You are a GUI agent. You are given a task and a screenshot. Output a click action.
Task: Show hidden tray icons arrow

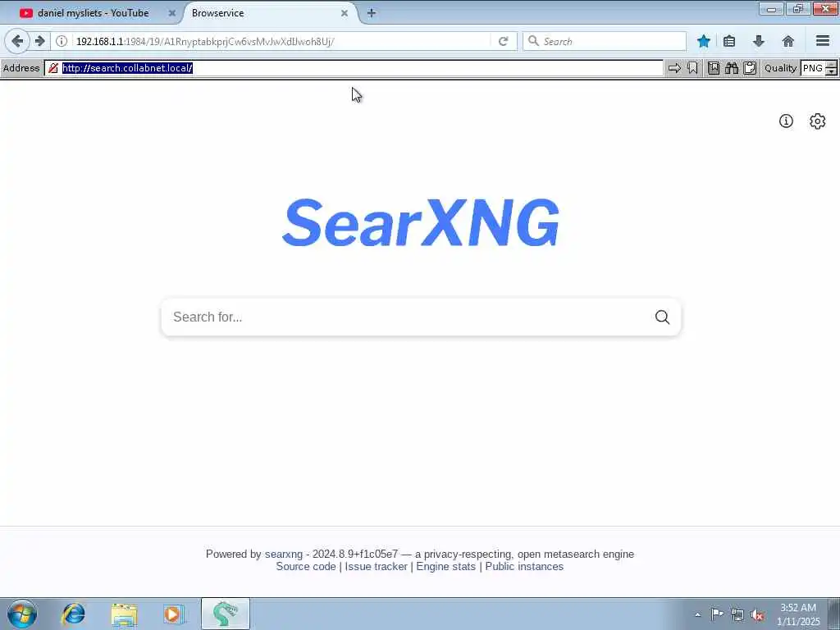pos(697,614)
